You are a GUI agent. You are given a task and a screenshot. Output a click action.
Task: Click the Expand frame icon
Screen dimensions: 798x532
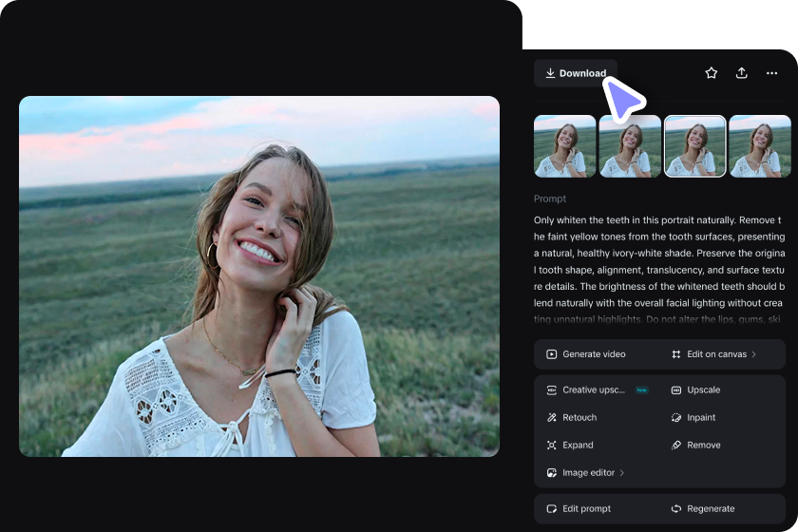coord(551,446)
